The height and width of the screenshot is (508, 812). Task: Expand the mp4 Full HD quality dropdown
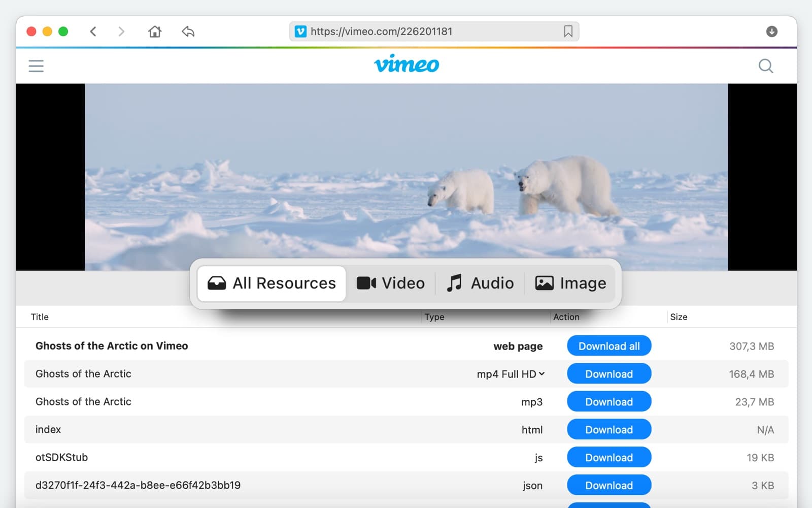[511, 374]
